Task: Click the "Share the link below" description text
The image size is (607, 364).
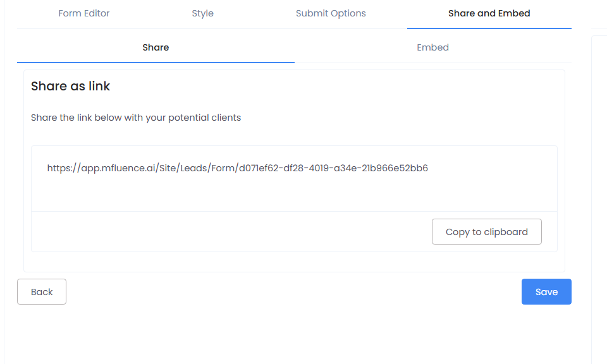Action: click(x=135, y=118)
